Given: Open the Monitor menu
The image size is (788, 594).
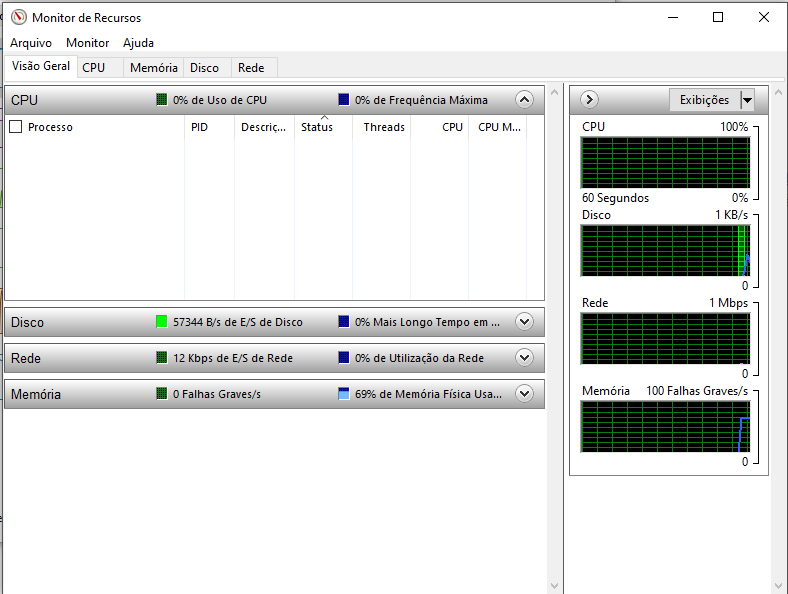Looking at the screenshot, I should coord(87,43).
